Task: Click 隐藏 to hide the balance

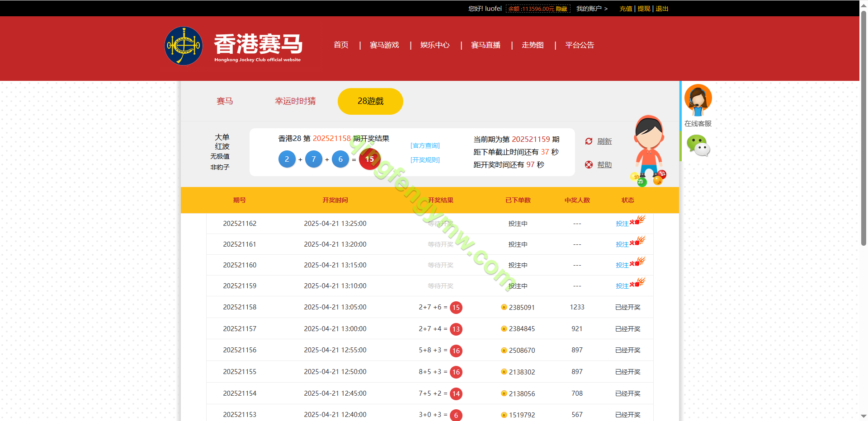Action: (x=561, y=9)
